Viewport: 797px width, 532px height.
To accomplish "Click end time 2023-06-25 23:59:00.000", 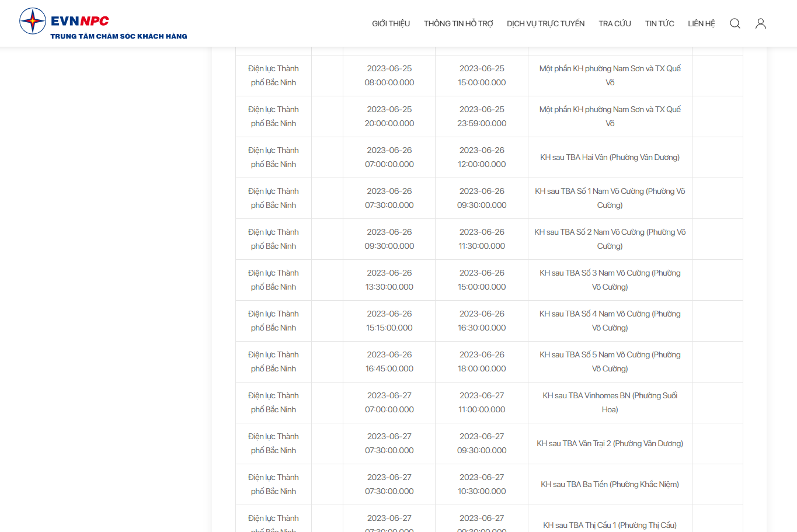I will pos(482,117).
